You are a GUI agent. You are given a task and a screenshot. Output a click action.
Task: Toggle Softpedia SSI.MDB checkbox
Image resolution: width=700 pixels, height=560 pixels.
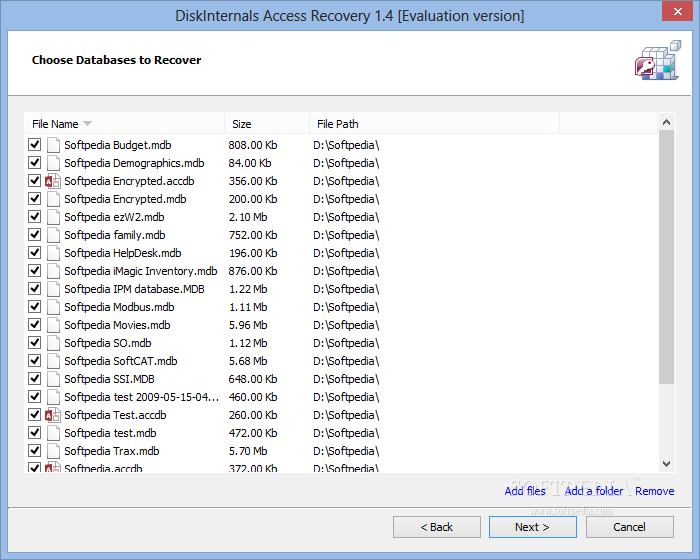[x=34, y=379]
